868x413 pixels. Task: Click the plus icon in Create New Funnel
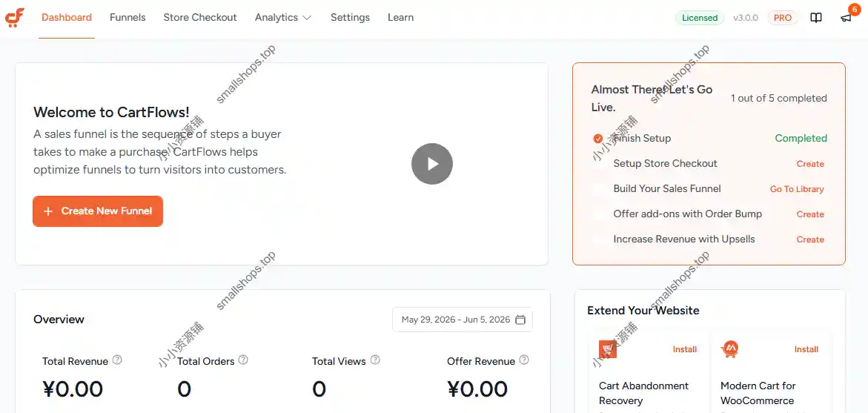pos(48,211)
